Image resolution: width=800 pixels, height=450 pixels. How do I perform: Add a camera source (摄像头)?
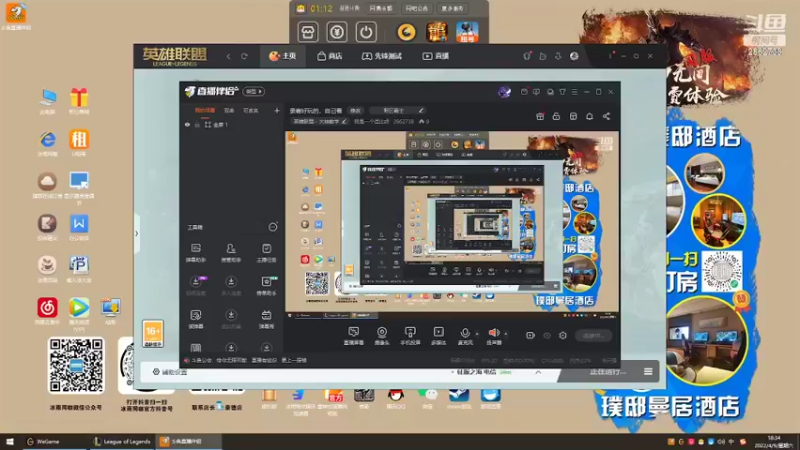point(382,336)
